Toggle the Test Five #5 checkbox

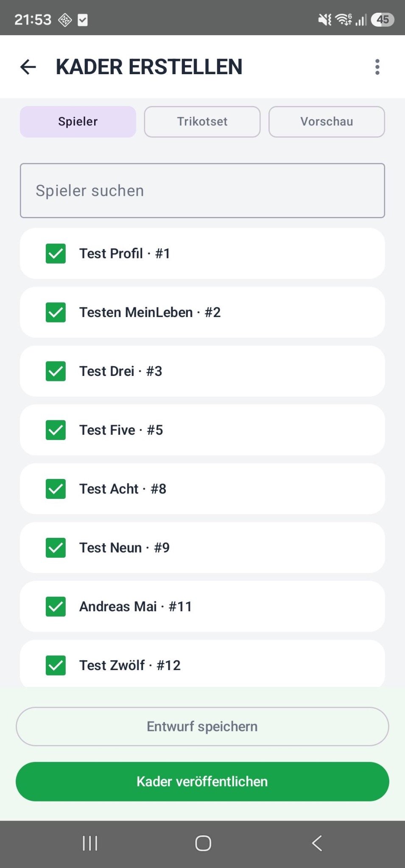[x=56, y=430]
